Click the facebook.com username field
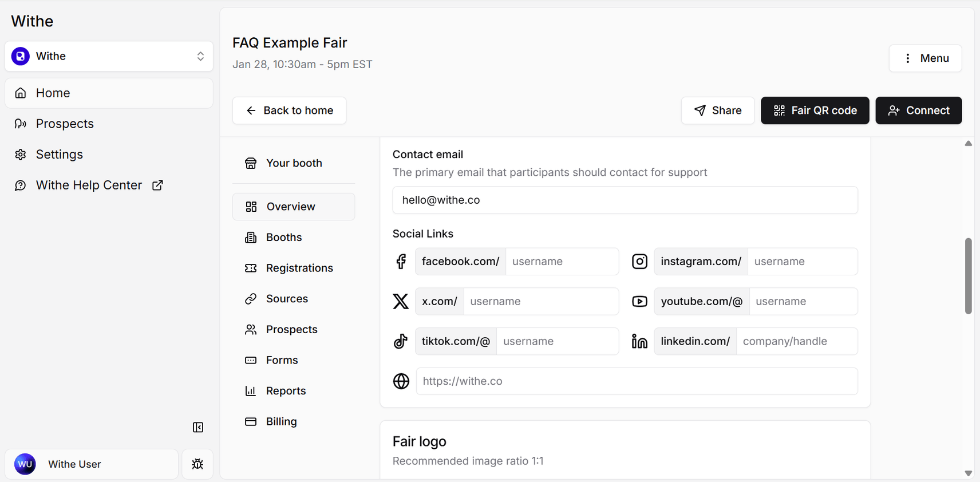Viewport: 980px width, 482px height. [562, 262]
